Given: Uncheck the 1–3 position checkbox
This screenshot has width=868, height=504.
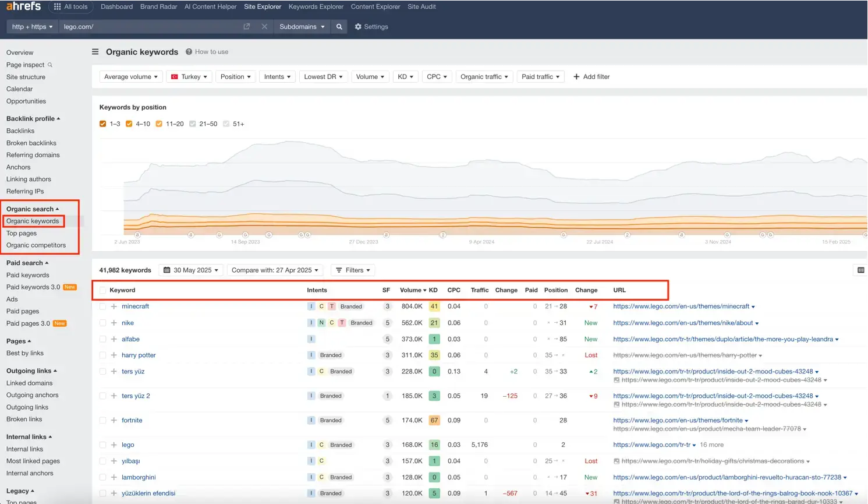Looking at the screenshot, I should coord(103,124).
